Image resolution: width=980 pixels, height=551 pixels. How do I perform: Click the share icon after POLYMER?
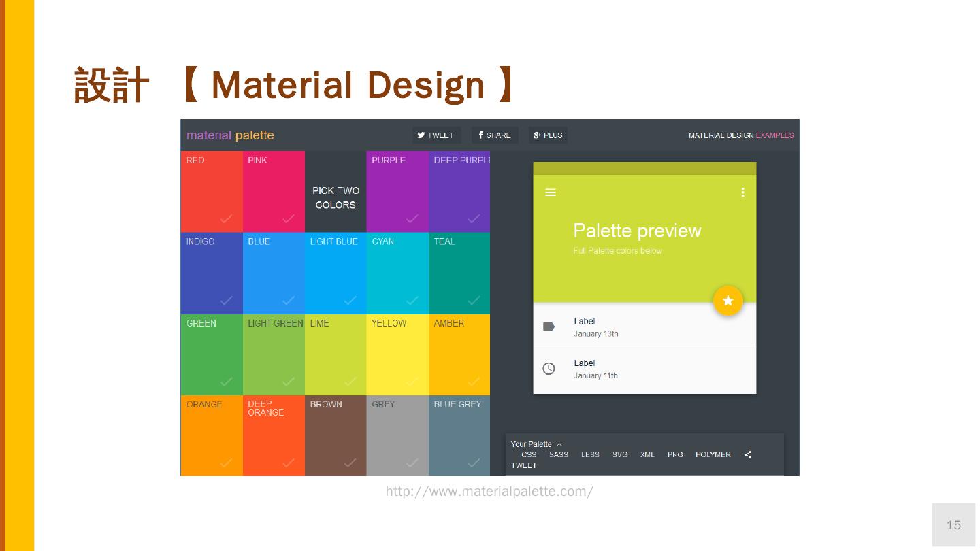[748, 454]
